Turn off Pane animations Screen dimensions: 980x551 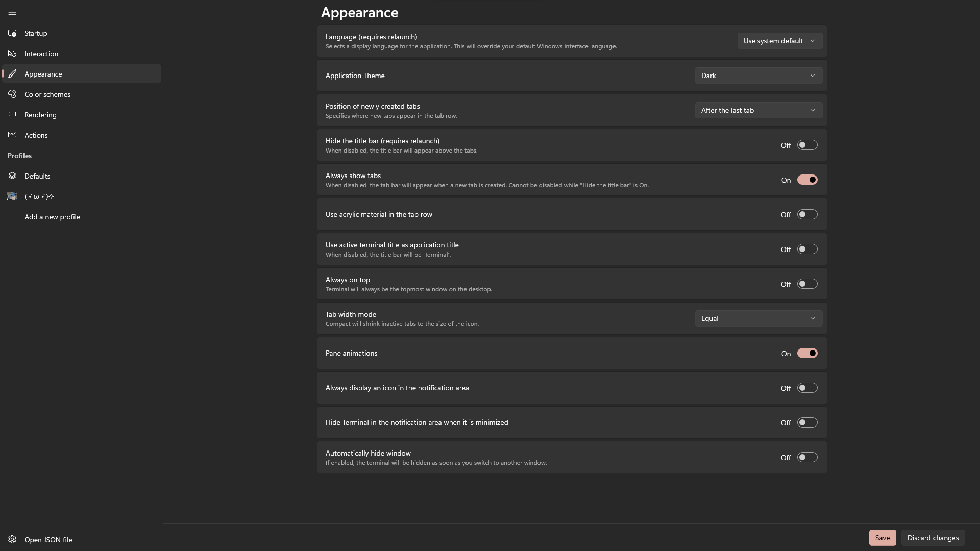[807, 353]
